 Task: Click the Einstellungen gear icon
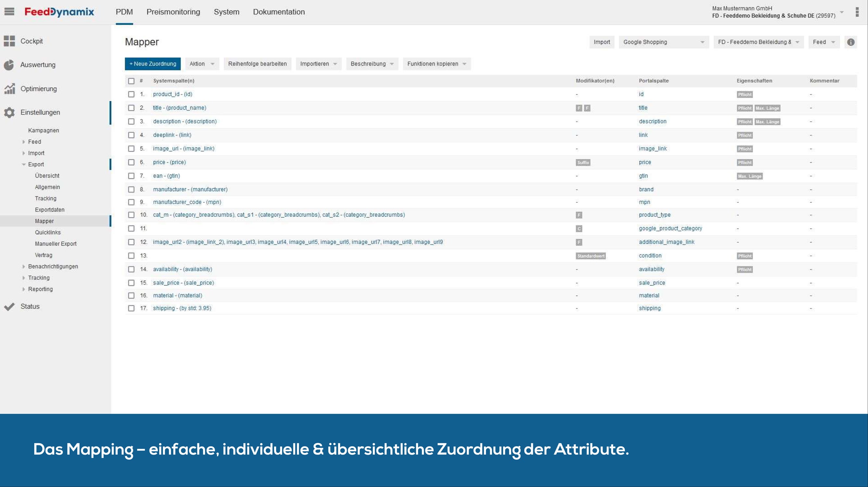coord(9,112)
